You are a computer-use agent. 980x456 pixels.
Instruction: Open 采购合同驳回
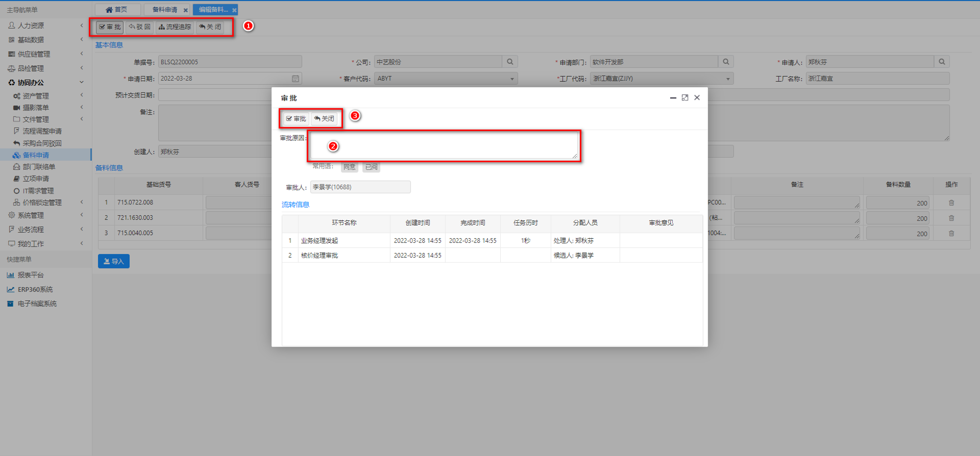tap(46, 143)
